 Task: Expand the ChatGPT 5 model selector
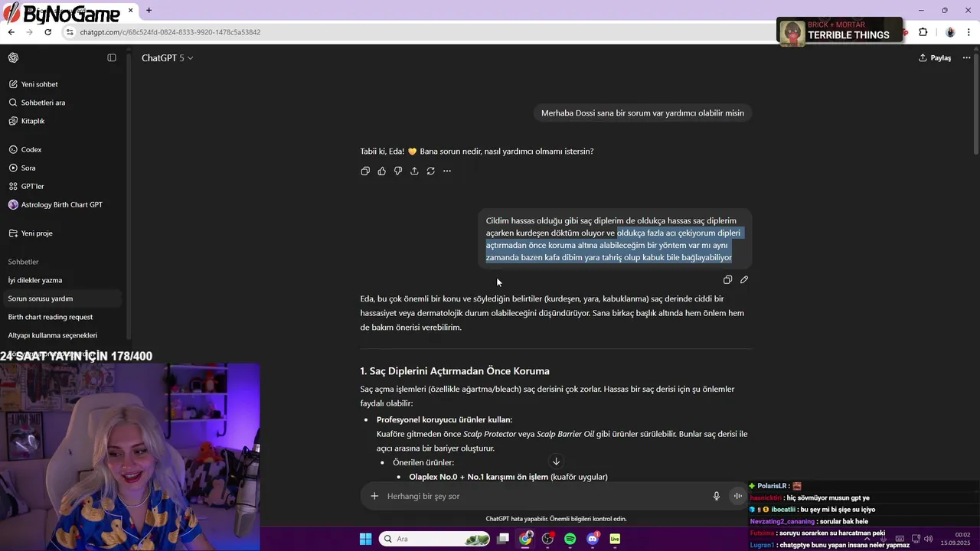167,57
